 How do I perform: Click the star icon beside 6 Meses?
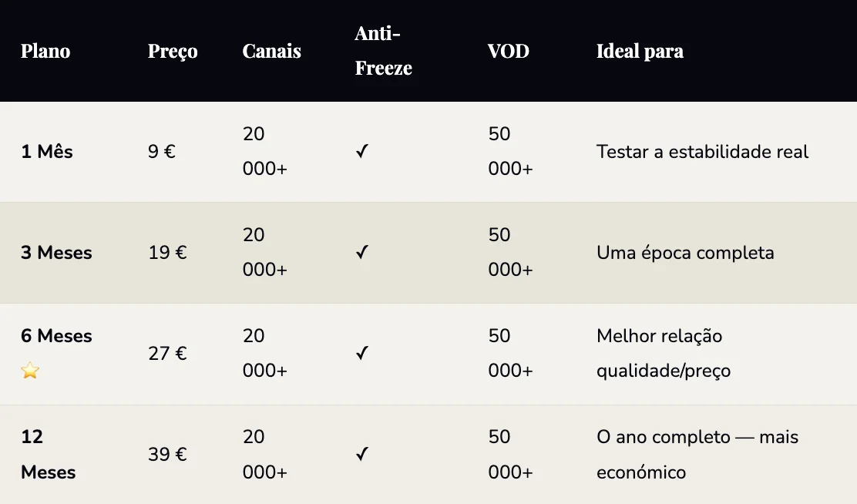click(30, 371)
